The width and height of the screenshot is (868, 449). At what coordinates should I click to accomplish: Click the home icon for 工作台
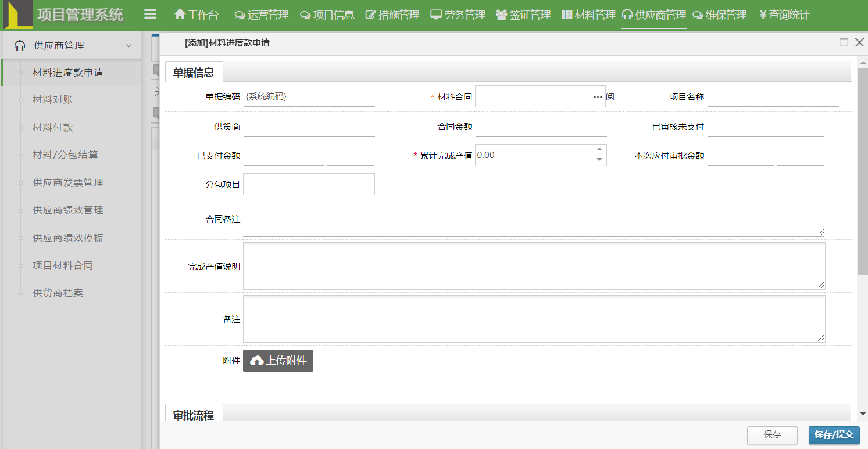[x=180, y=15]
